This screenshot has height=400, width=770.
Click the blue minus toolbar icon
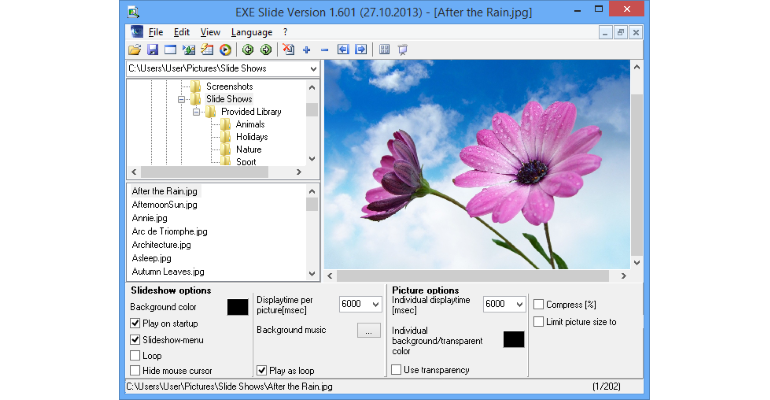(325, 50)
